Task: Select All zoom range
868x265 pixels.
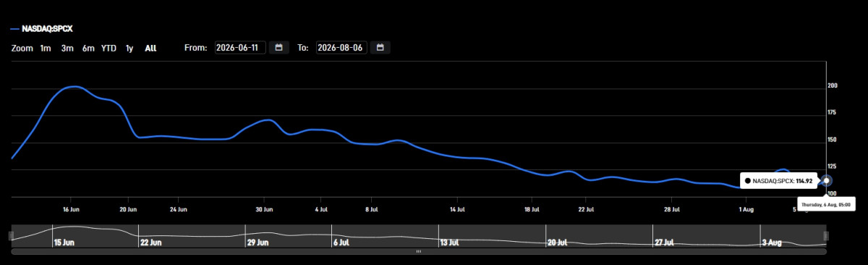Action: point(150,49)
